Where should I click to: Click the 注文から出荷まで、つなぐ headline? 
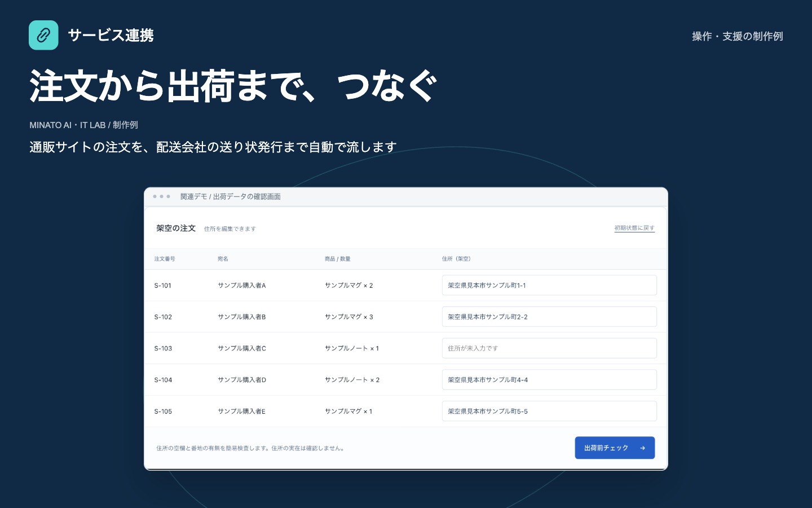(x=233, y=86)
